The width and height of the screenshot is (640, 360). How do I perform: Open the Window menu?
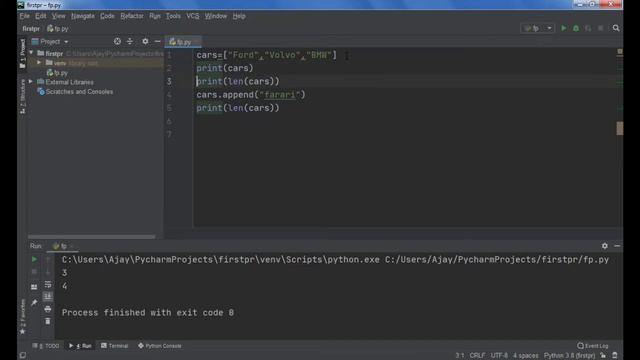coord(216,16)
